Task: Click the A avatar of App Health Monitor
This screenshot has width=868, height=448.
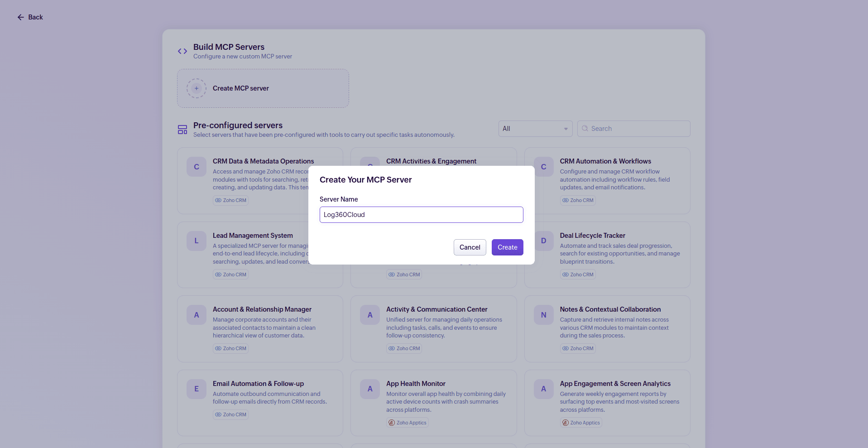Action: coord(370,389)
